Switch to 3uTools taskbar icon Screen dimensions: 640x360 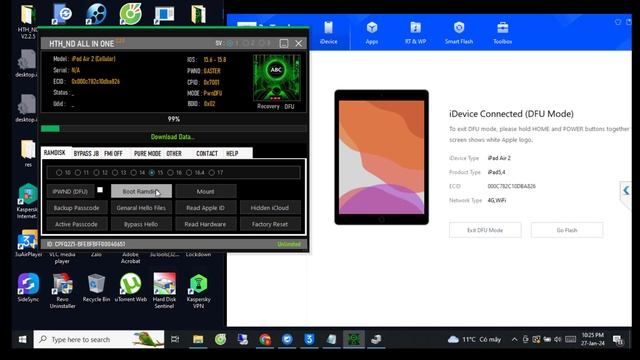point(309,339)
